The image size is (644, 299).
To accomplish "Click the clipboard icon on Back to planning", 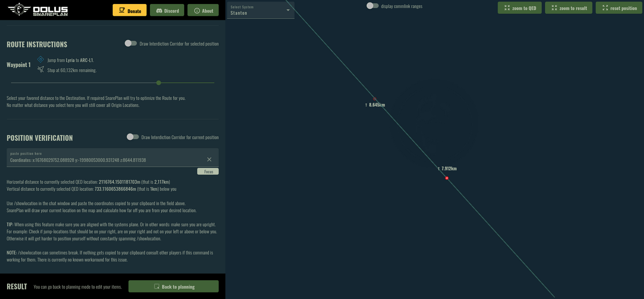I will pyautogui.click(x=156, y=286).
